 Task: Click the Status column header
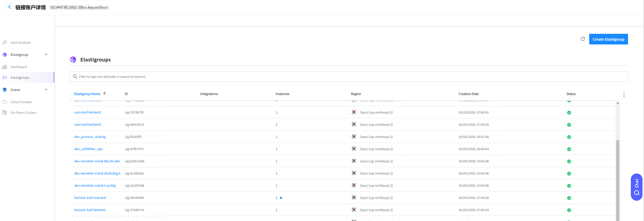(x=571, y=94)
